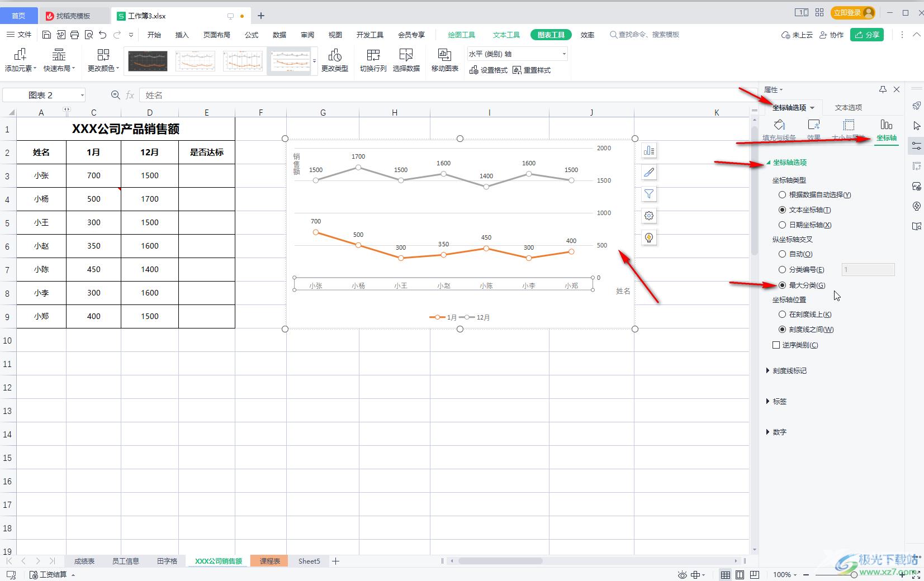
Task: Select automatic crossing radio (自动)
Action: point(783,254)
